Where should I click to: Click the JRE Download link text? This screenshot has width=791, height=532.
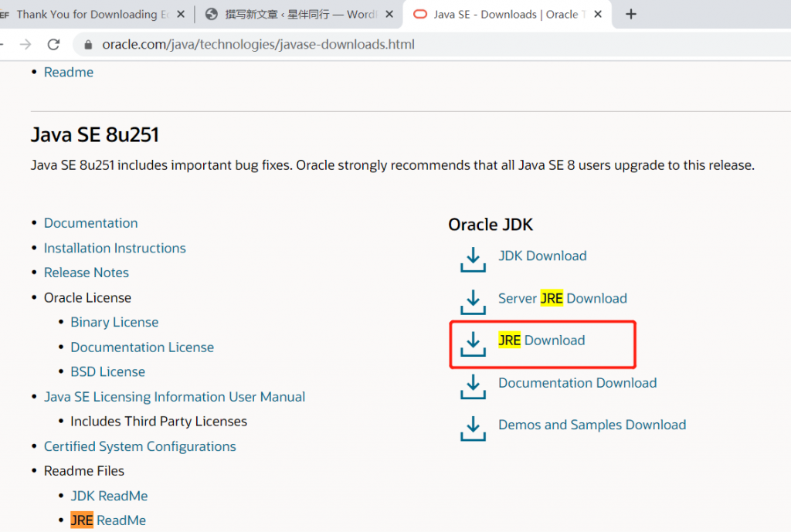pyautogui.click(x=541, y=341)
